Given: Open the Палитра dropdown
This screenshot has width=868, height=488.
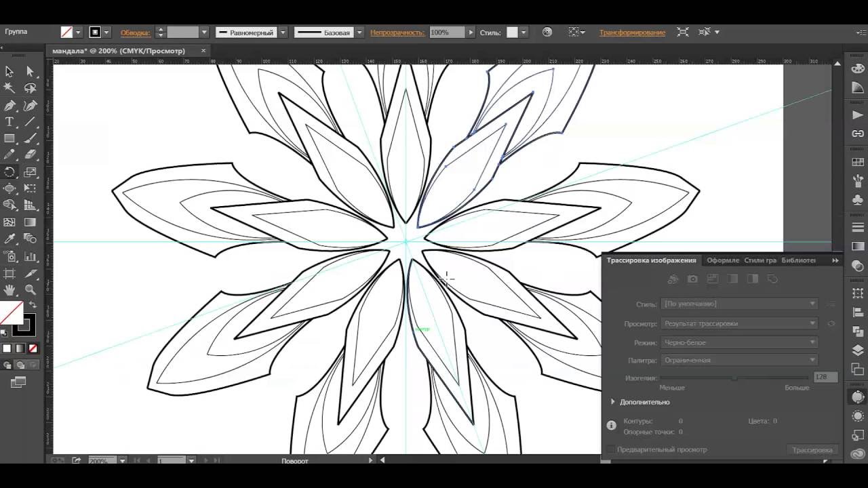Looking at the screenshot, I should [x=740, y=361].
